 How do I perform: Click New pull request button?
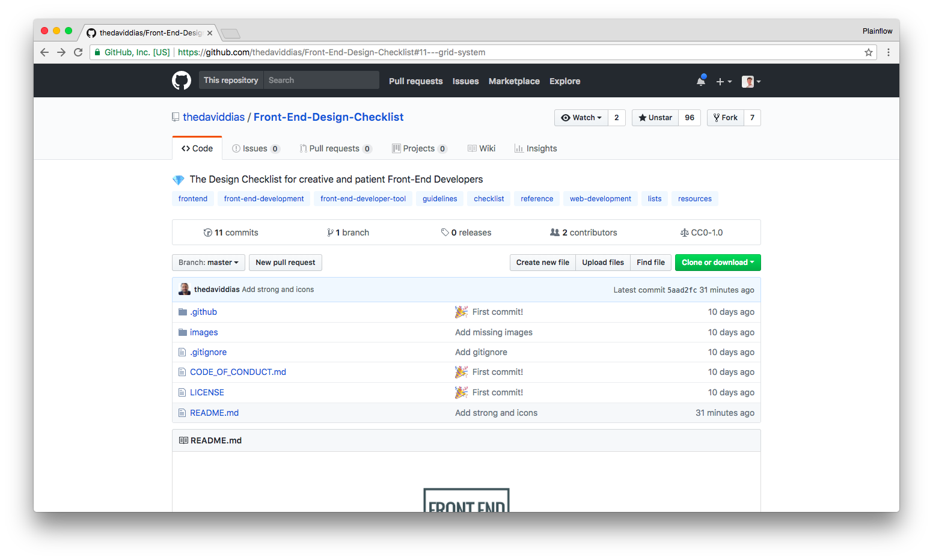point(286,263)
